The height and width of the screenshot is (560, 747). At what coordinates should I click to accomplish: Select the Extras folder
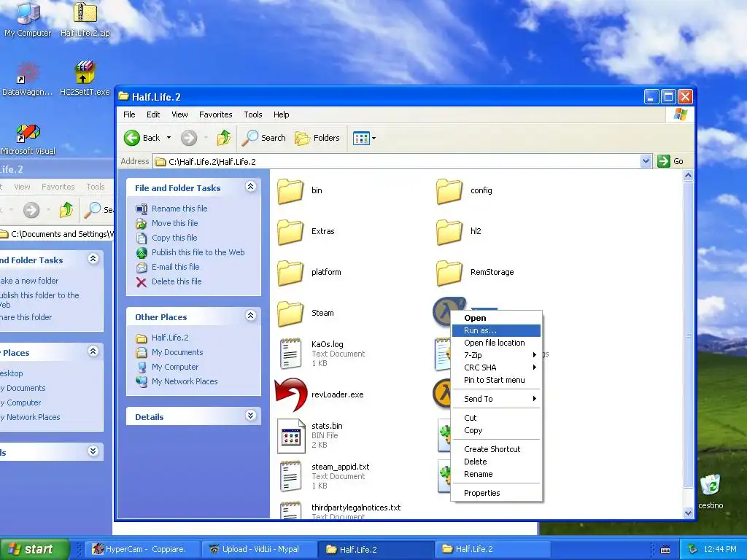306,231
